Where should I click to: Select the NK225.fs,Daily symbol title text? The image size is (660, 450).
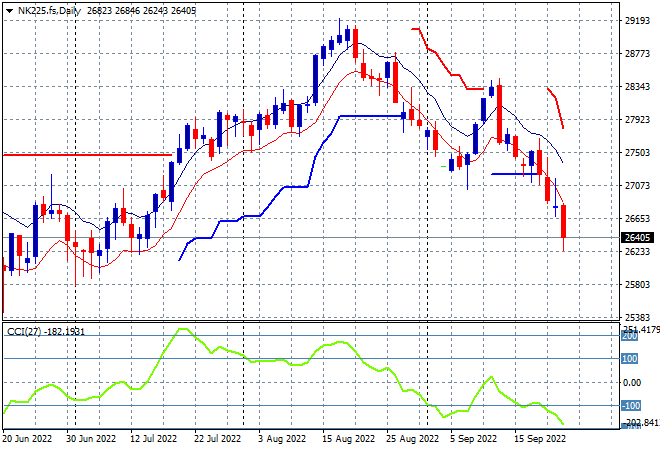(49, 11)
